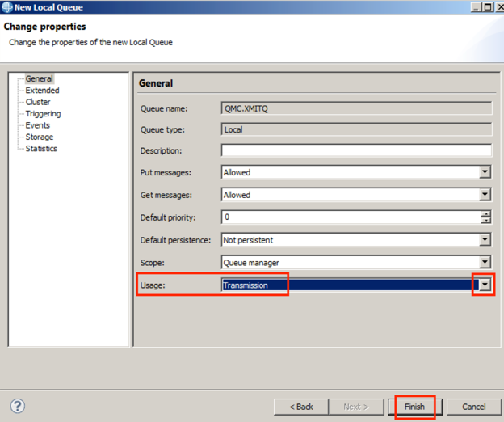Click the Queue type field showing Local
The height and width of the screenshot is (422, 504).
click(x=356, y=129)
